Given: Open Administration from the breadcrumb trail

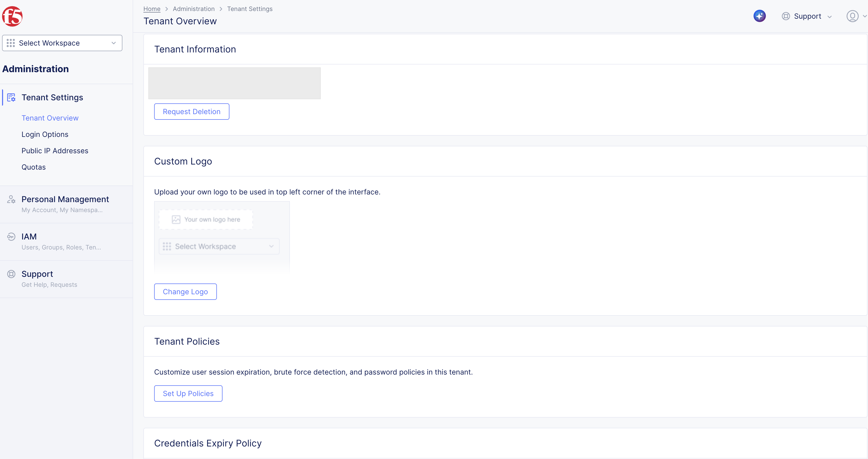Looking at the screenshot, I should point(193,9).
